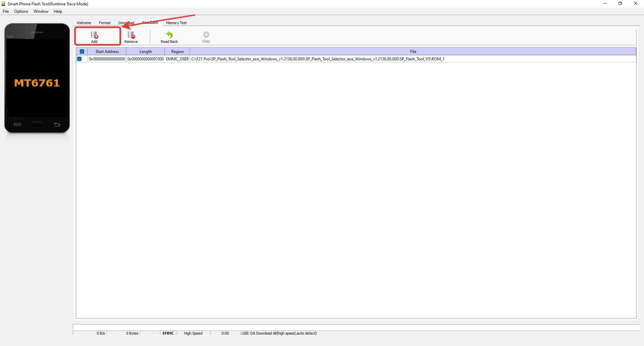Open the Help menu
This screenshot has width=644, height=346.
coord(57,11)
